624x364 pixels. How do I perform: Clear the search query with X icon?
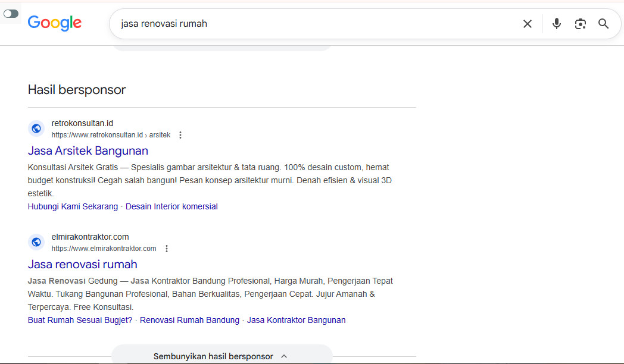528,24
